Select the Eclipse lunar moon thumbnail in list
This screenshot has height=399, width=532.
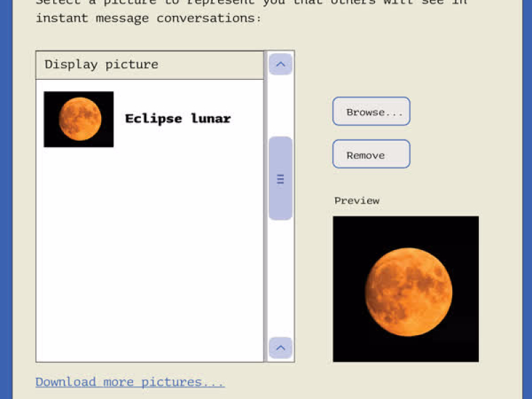pyautogui.click(x=78, y=119)
